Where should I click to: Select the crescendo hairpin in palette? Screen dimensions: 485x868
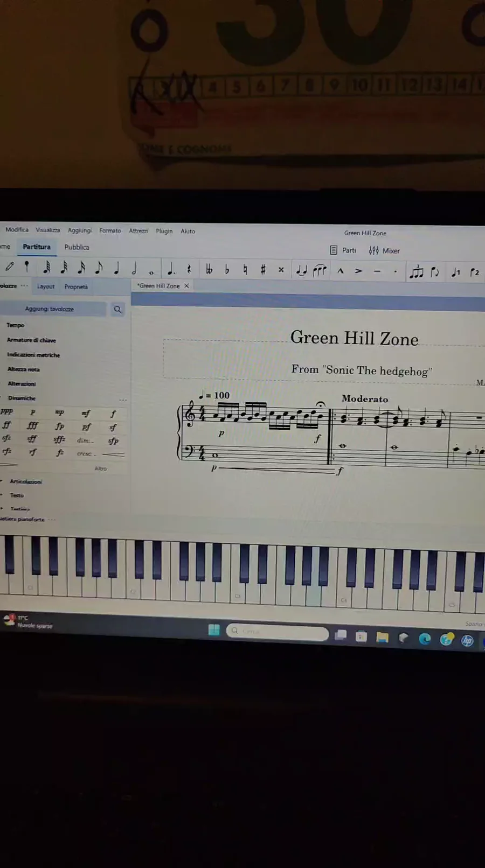pos(113,455)
